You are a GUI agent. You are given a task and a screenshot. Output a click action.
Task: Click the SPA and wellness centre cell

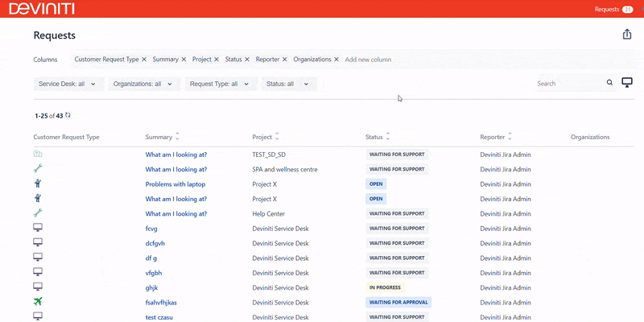(285, 169)
